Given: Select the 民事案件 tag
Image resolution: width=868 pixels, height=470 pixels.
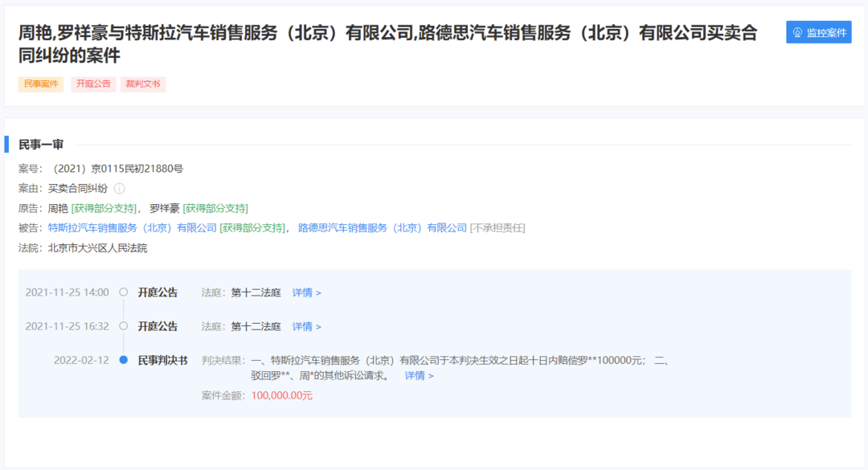Looking at the screenshot, I should tap(41, 84).
